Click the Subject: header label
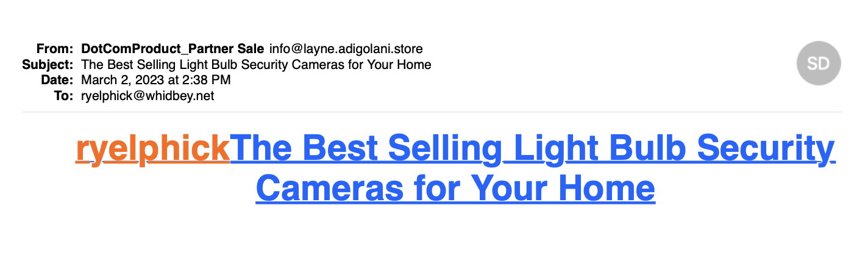 tap(48, 65)
